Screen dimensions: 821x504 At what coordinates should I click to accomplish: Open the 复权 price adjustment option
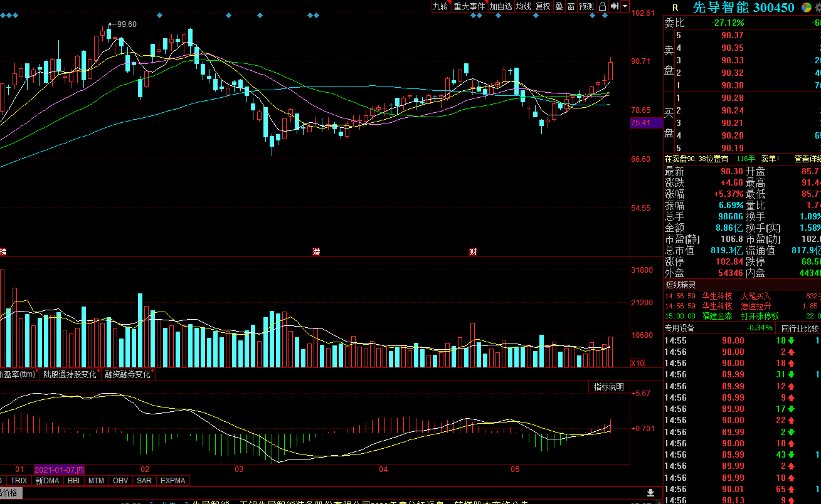click(x=543, y=6)
